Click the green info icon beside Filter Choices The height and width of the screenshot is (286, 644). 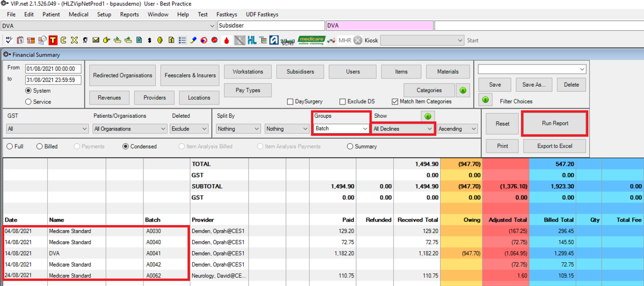[x=486, y=100]
